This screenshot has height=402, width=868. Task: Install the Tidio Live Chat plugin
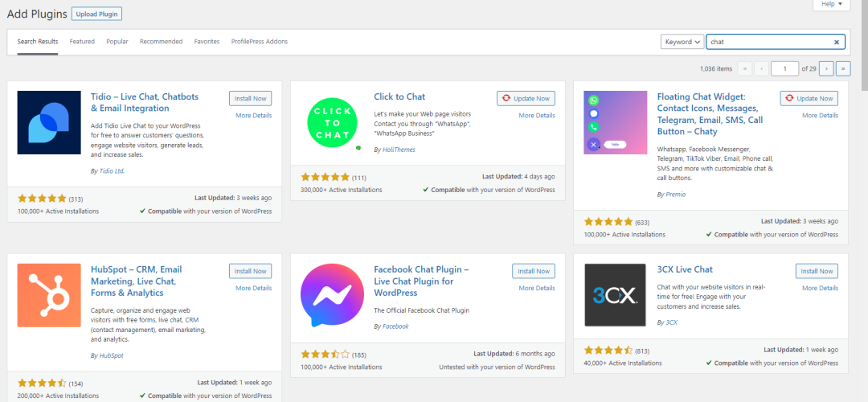[x=250, y=98]
